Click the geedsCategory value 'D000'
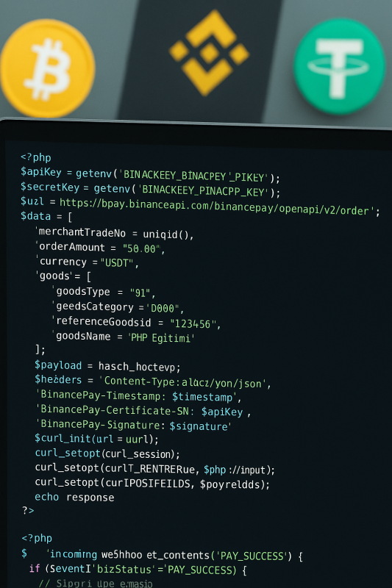 163,308
